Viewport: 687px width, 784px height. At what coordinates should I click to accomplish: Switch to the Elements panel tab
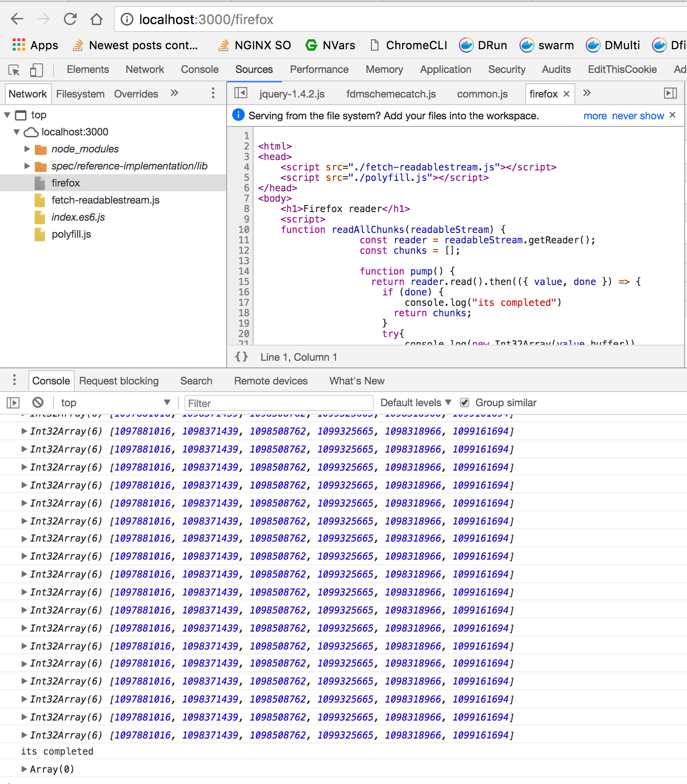(x=88, y=70)
